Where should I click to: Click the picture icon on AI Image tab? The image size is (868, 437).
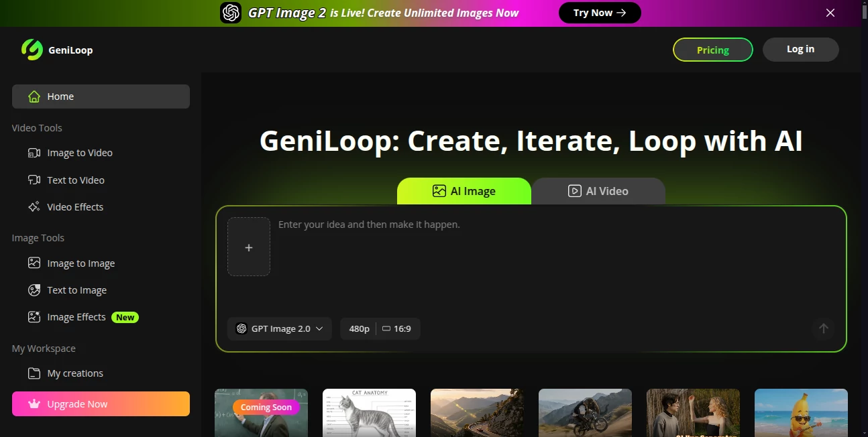[x=439, y=191]
